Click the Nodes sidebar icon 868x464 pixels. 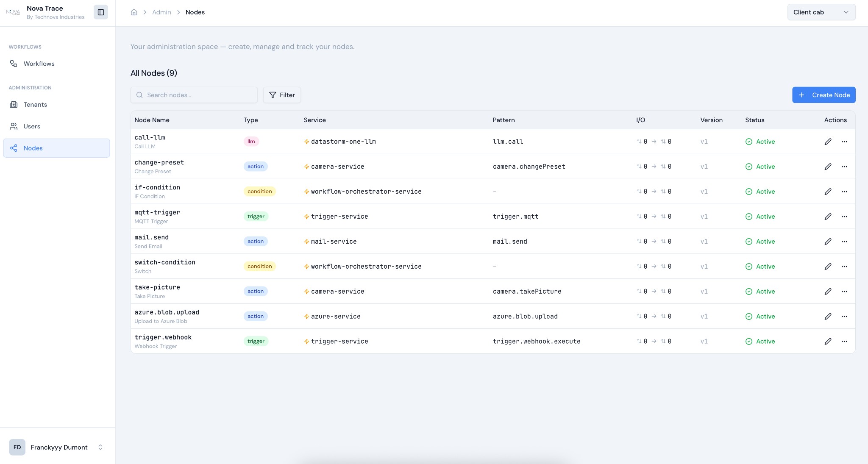click(14, 148)
